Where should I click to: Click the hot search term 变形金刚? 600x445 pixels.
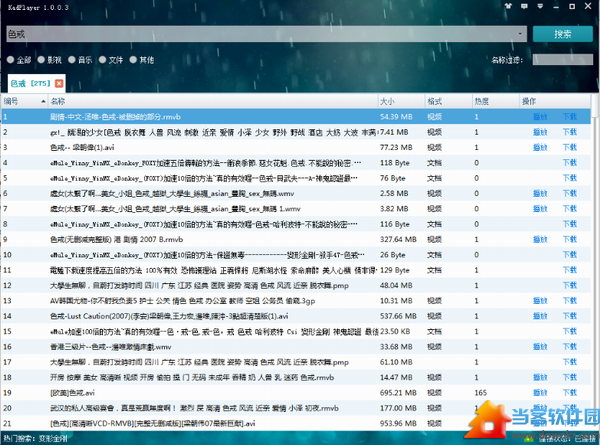click(53, 438)
